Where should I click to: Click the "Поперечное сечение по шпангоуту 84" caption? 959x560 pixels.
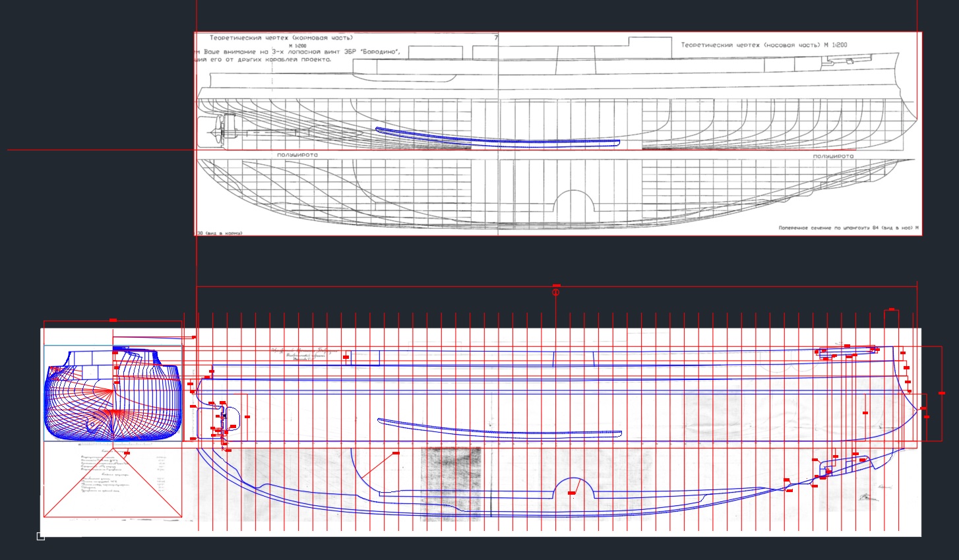click(848, 228)
